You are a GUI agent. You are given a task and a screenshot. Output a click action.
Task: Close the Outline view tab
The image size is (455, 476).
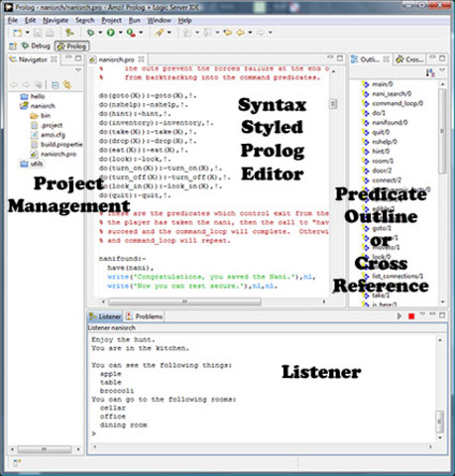pos(386,59)
